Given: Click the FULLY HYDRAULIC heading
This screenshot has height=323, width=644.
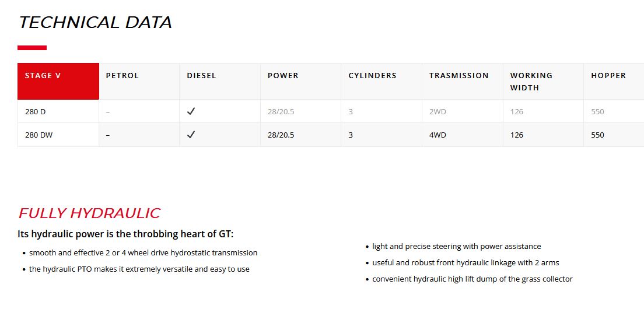Looking at the screenshot, I should (89, 213).
